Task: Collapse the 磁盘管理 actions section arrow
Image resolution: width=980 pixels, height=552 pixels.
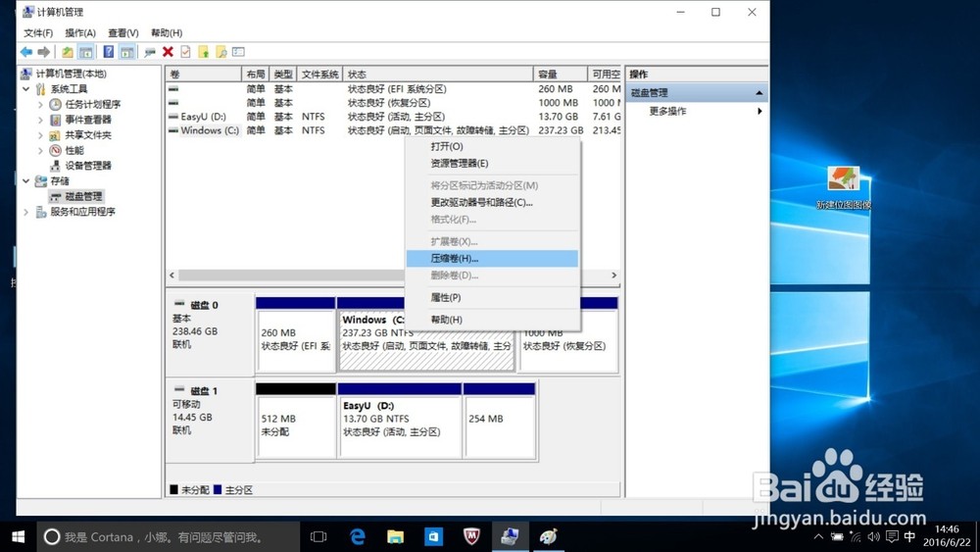Action: 759,93
